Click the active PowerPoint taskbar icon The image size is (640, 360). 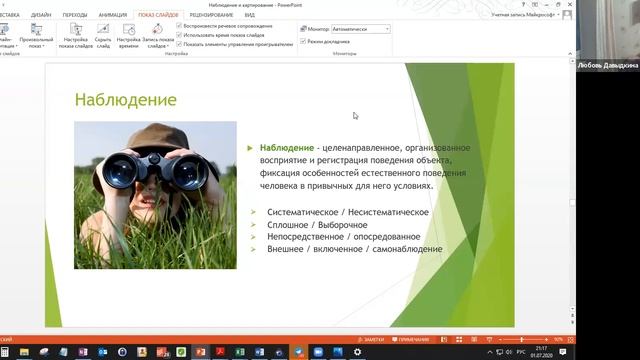200,352
